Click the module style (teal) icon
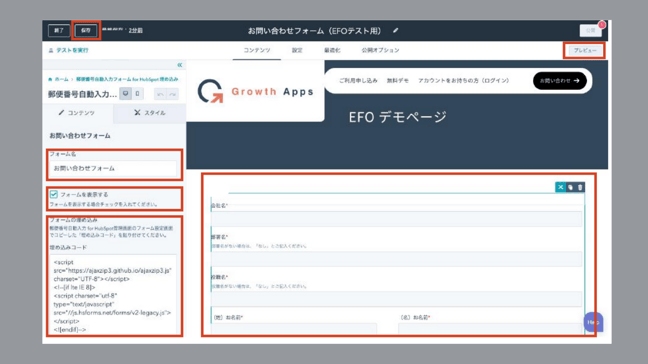The width and height of the screenshot is (648, 364). (560, 187)
